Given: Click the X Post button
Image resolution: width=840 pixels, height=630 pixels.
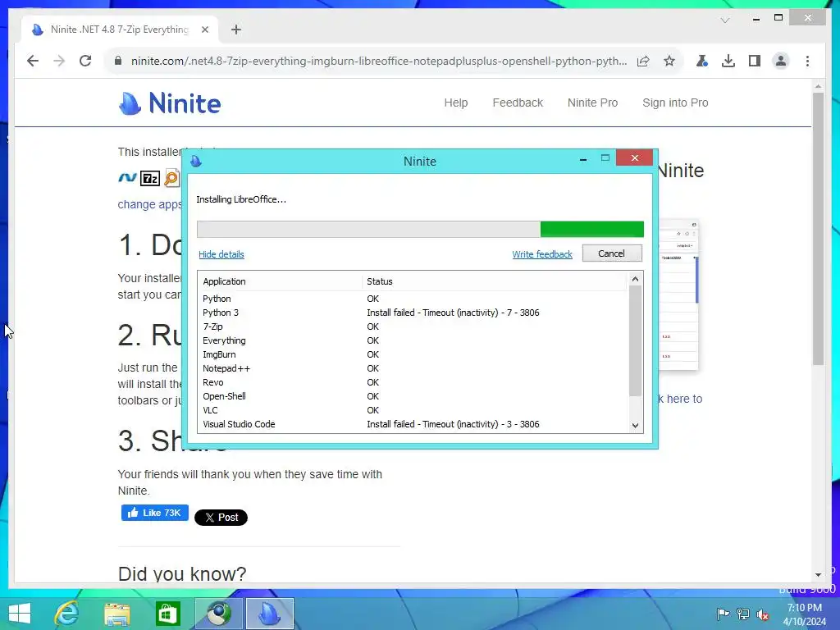Looking at the screenshot, I should coord(221,518).
